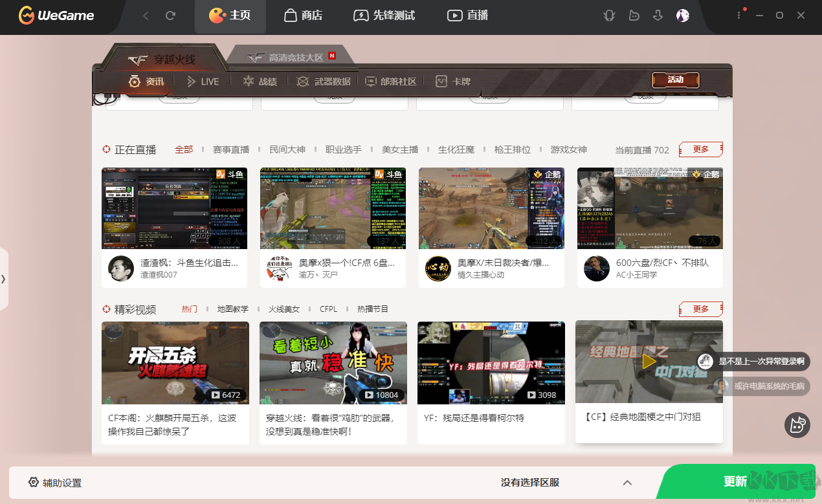This screenshot has height=504, width=822.
Task: Open the 奥摩x狠一个 stream thumbnail
Action: click(333, 208)
